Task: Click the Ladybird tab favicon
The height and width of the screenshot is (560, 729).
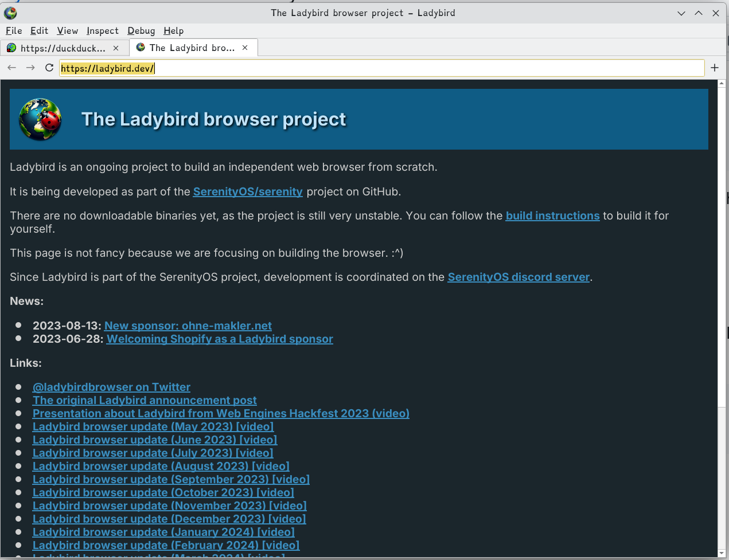Action: (x=141, y=48)
